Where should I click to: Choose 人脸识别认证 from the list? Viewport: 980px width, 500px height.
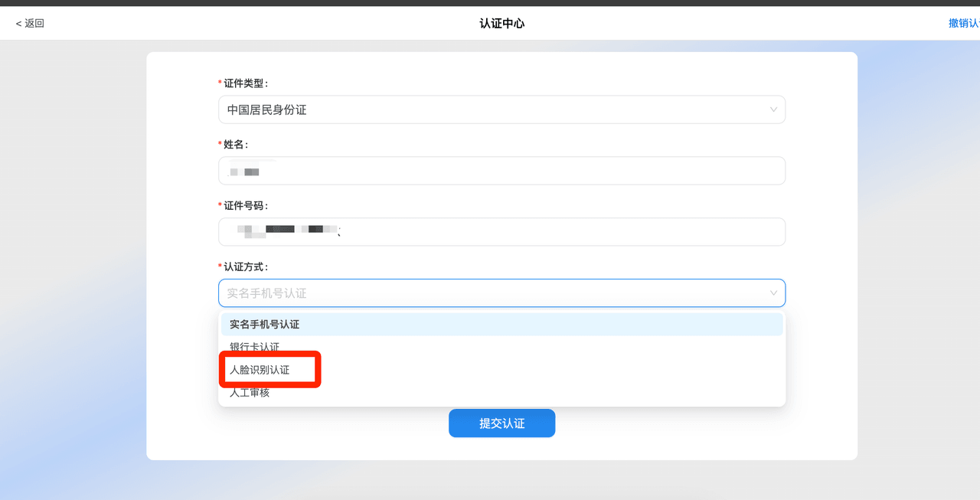click(501, 370)
